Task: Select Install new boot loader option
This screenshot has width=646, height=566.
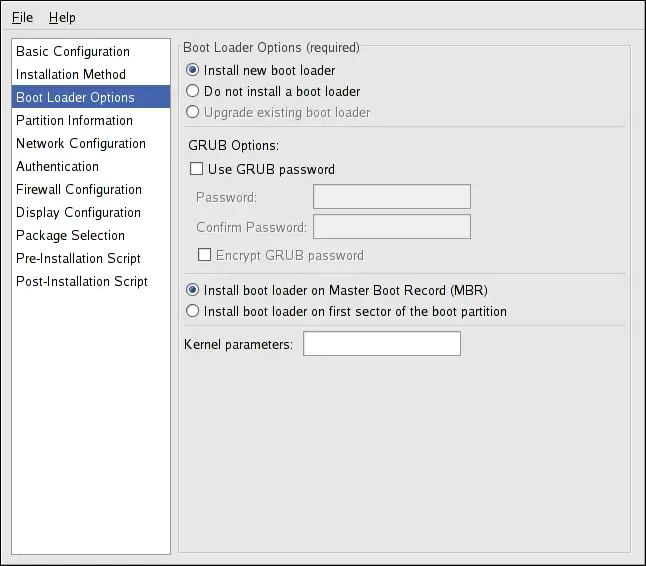Action: pyautogui.click(x=193, y=71)
